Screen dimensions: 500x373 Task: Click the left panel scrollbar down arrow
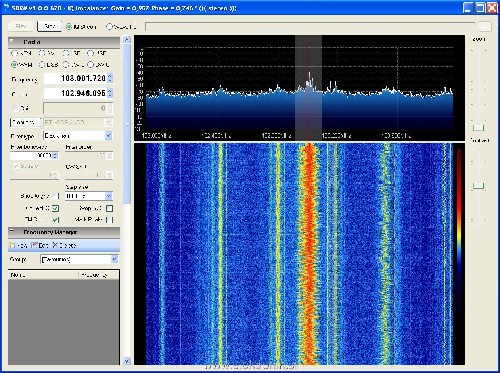(127, 361)
